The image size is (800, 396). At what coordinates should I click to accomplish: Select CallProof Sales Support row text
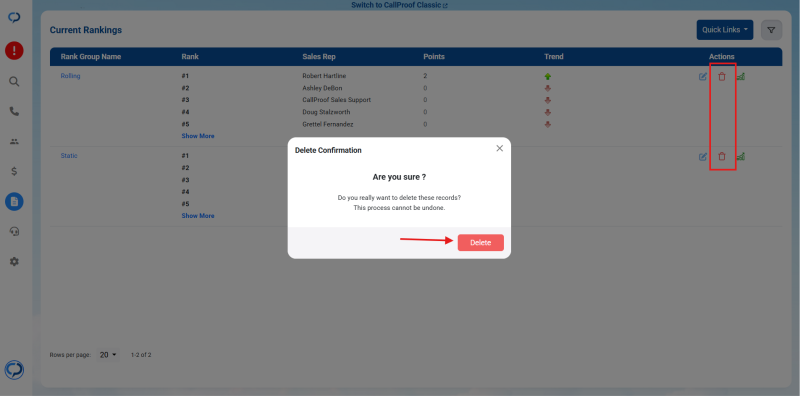(337, 100)
